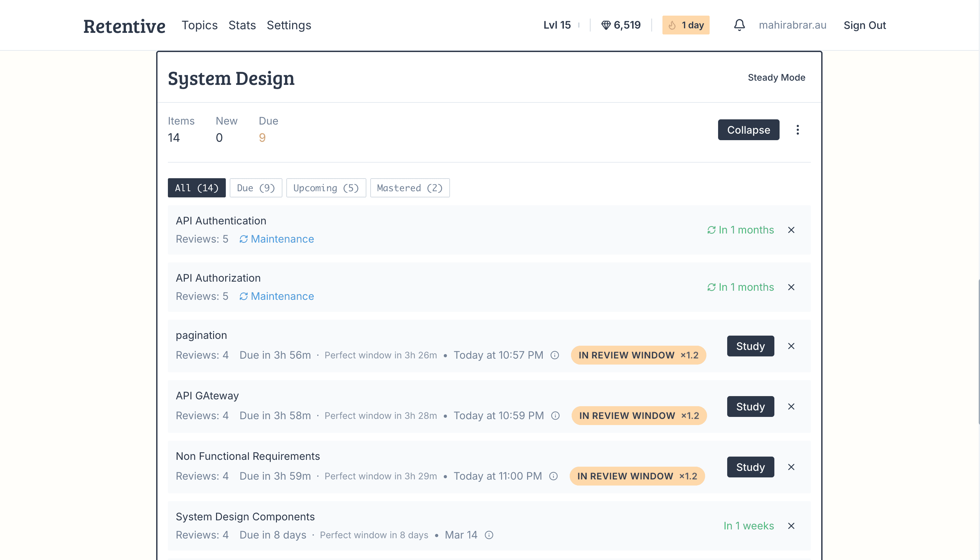Click the Retentive logo
The height and width of the screenshot is (560, 980).
[x=124, y=26]
